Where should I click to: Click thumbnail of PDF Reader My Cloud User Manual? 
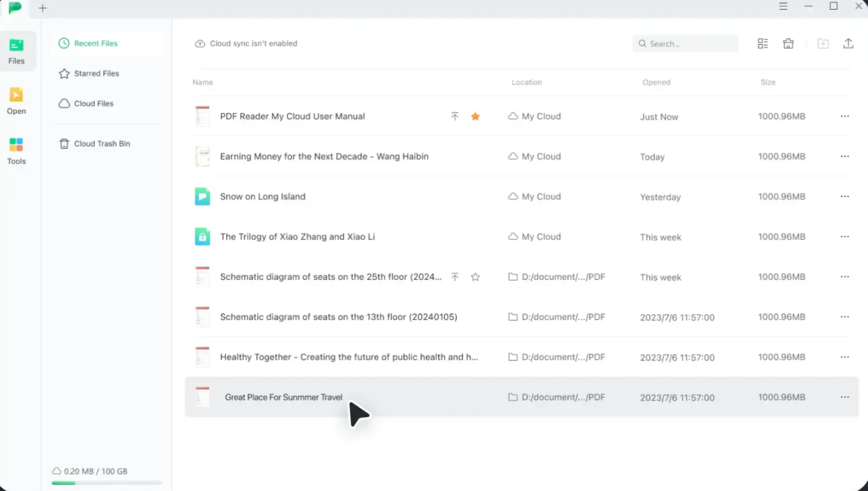(x=203, y=116)
